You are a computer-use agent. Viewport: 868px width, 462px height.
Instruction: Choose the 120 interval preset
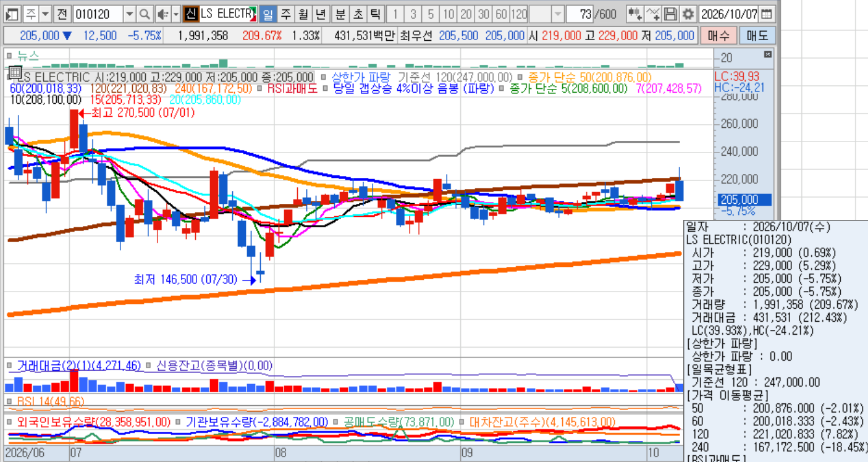[519, 14]
